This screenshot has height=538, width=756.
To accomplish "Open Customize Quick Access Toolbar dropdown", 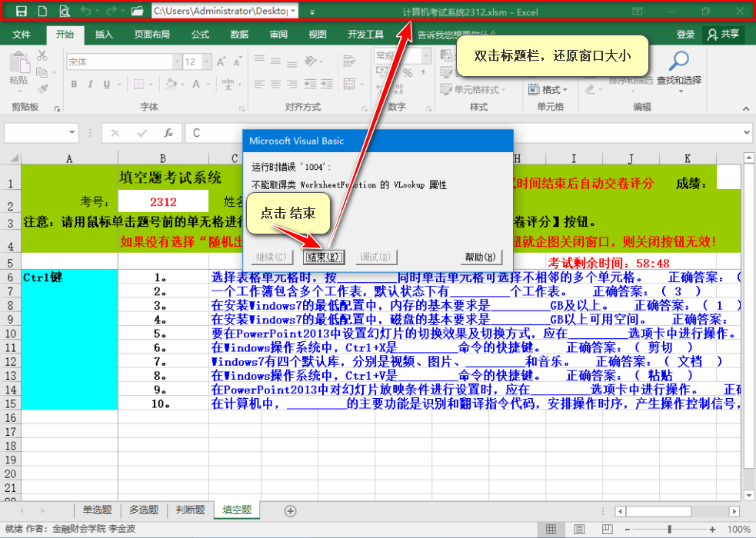I will (312, 12).
